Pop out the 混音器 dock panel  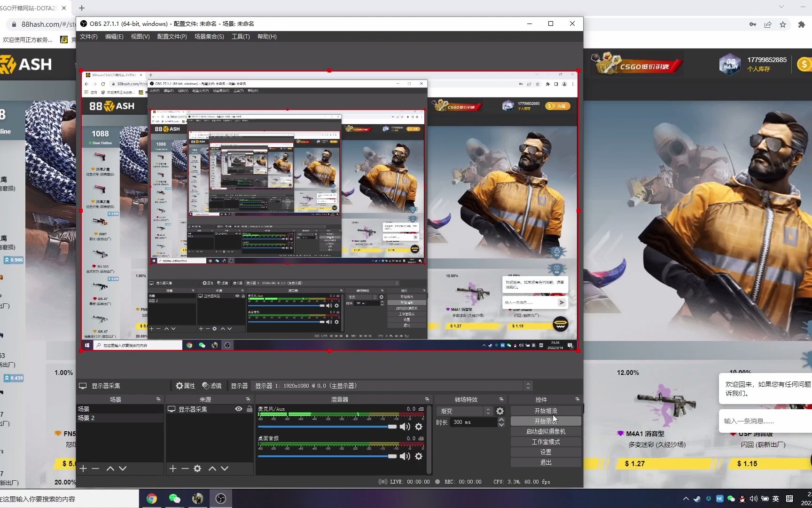[427, 399]
